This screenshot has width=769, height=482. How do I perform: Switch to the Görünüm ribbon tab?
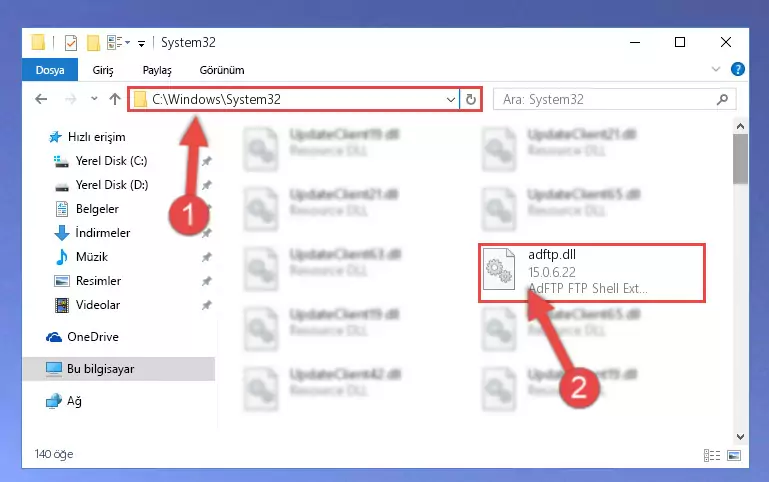point(222,70)
